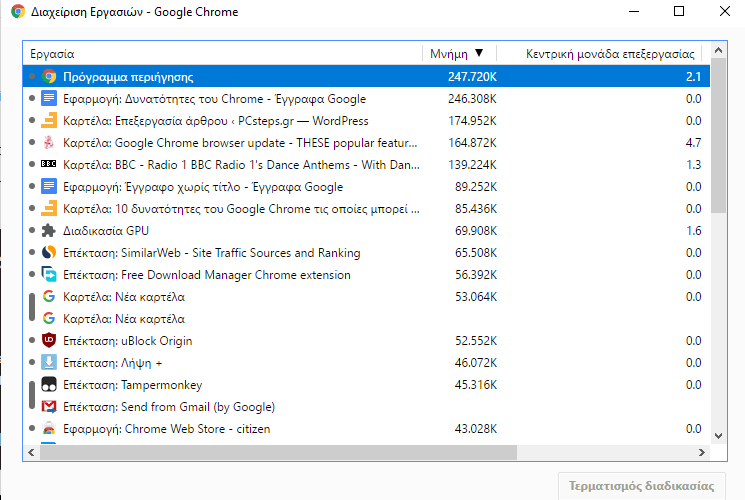Click the sort arrow beside Μνήμη
745x500 pixels.
point(479,53)
